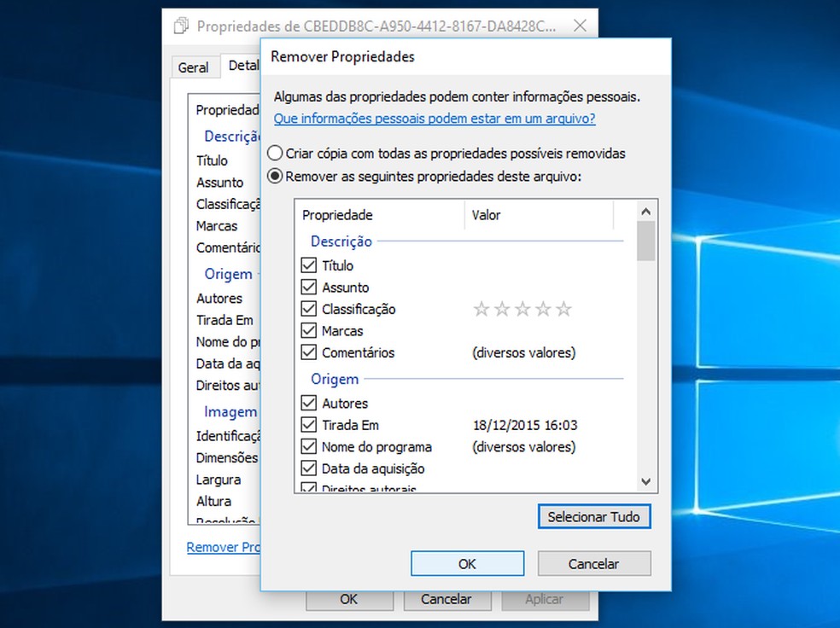Viewport: 840px width, 628px height.
Task: Click '(diversos valores)' next to Nome do programa
Action: click(x=524, y=447)
